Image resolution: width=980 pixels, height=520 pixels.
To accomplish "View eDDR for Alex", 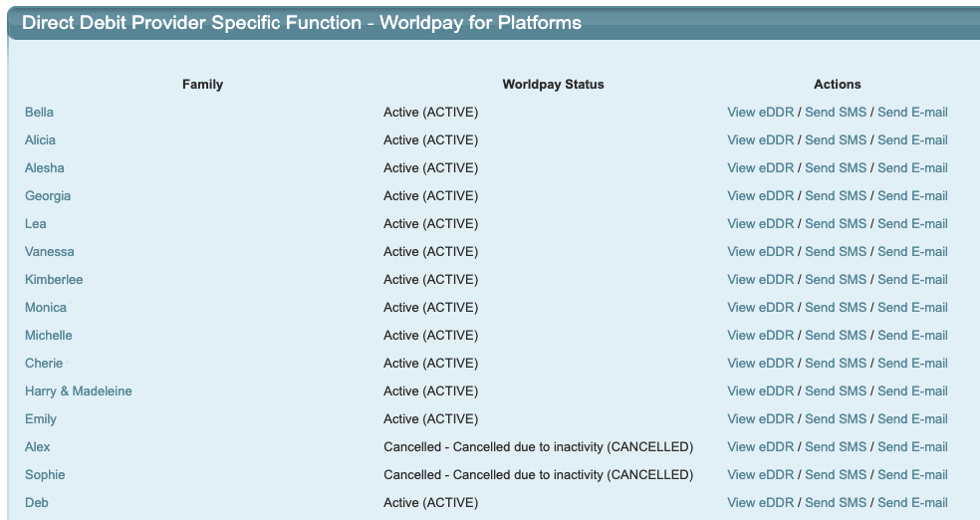I will point(761,447).
